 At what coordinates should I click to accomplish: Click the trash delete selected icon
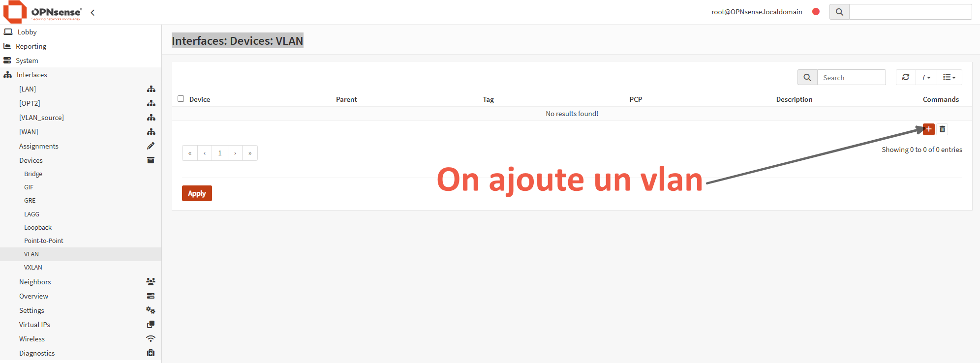click(942, 129)
